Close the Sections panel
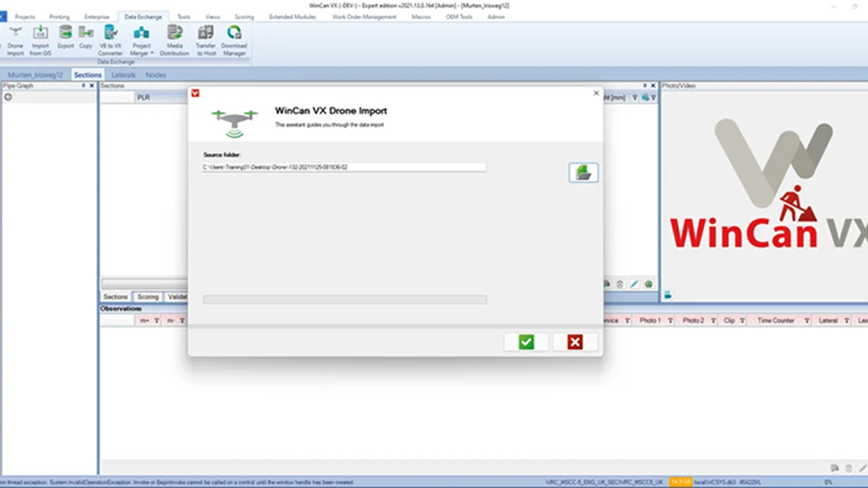 653,86
